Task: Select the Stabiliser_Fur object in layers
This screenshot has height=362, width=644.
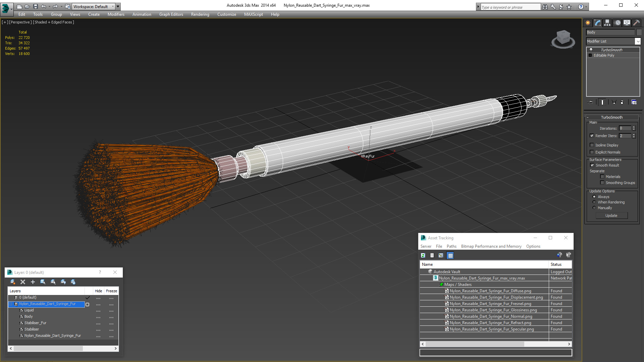Action: pyautogui.click(x=35, y=323)
